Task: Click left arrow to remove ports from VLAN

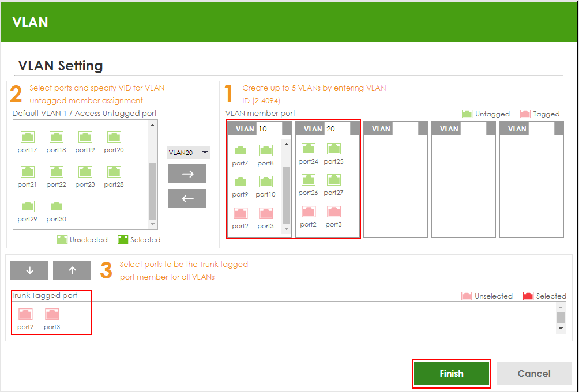Action: click(187, 199)
